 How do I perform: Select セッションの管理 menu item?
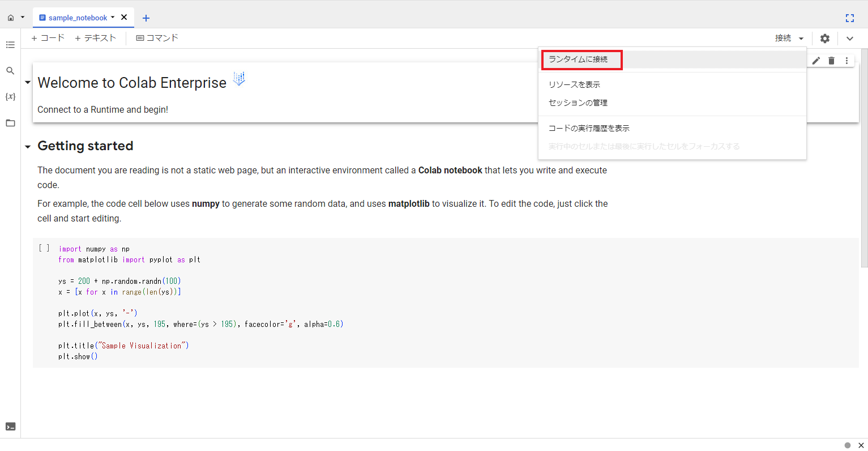click(x=672, y=103)
